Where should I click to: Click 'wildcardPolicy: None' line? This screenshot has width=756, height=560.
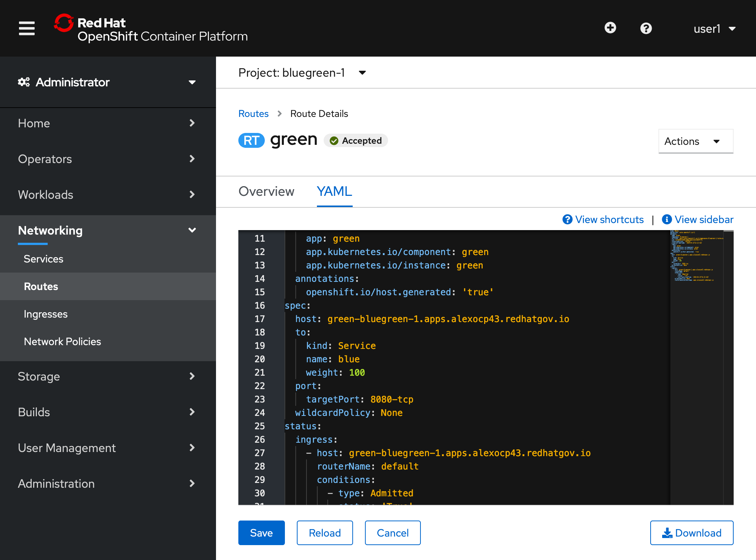click(x=349, y=413)
